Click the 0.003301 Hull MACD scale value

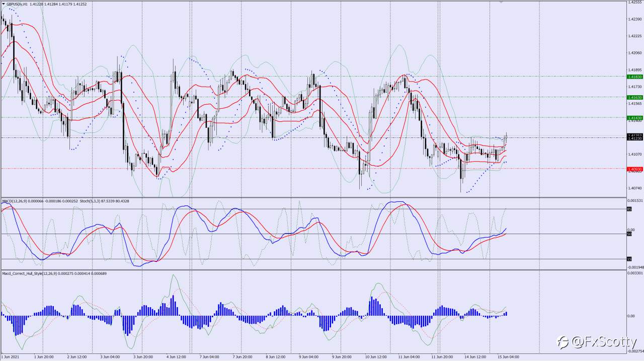[x=635, y=273]
